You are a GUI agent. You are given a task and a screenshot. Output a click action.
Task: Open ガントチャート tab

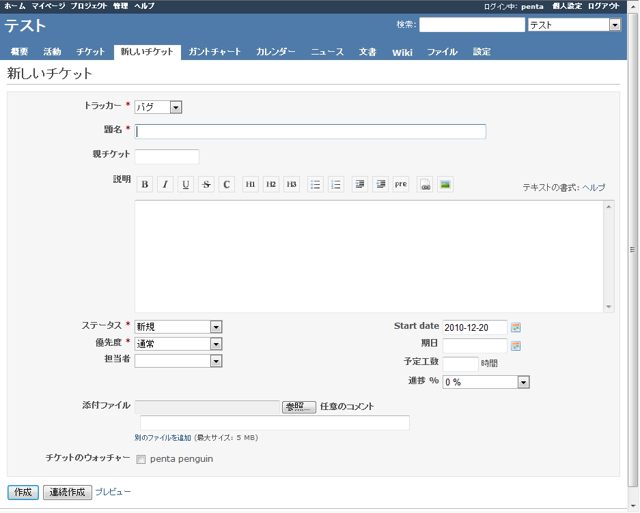coord(215,52)
